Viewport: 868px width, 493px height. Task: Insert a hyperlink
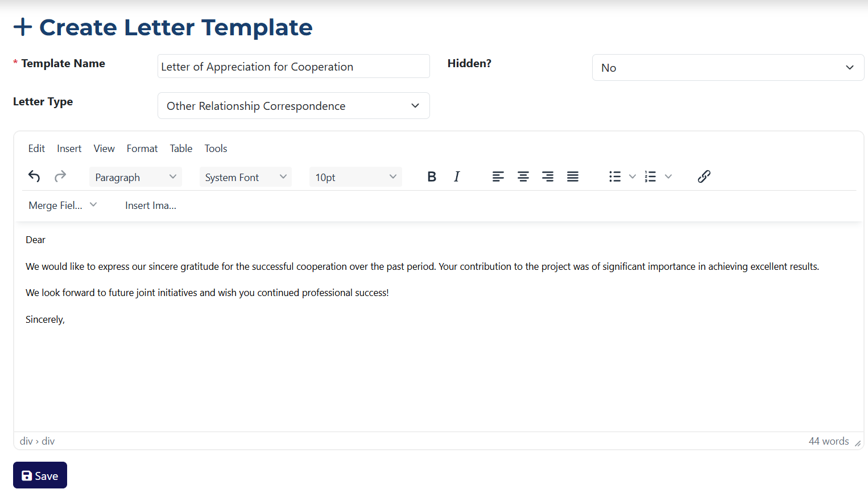(704, 176)
